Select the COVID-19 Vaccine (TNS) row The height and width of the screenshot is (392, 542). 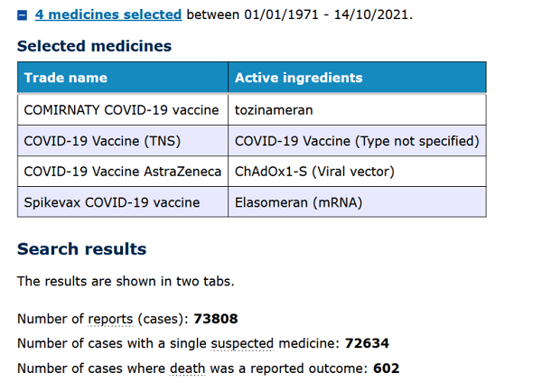83,141
